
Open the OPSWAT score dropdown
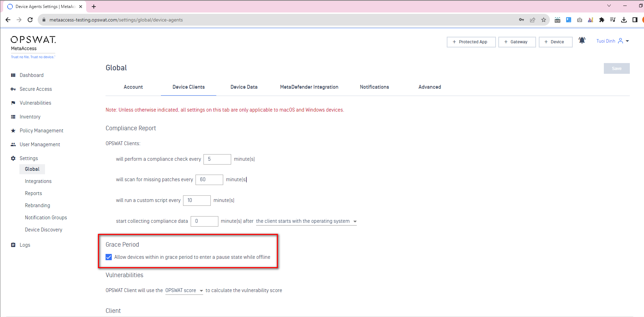pos(184,290)
